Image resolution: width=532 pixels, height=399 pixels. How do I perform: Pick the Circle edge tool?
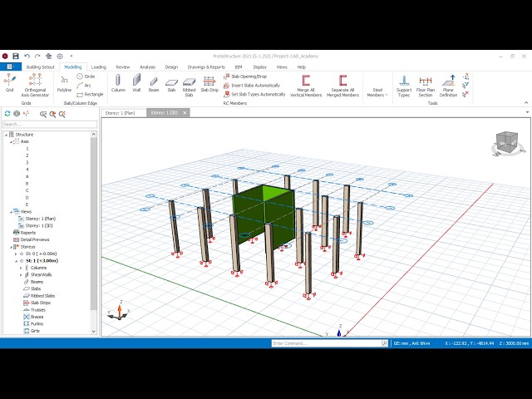pyautogui.click(x=86, y=76)
